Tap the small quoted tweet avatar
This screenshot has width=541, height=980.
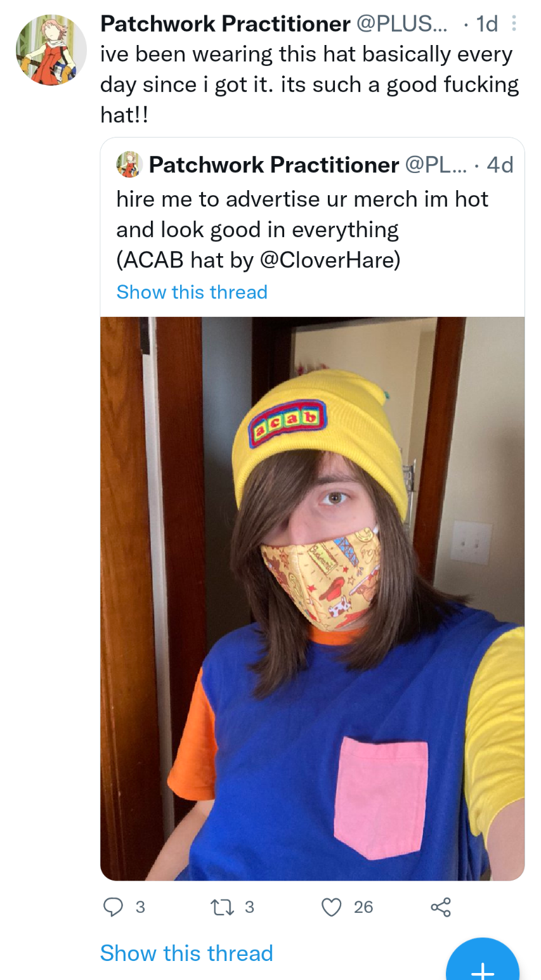pos(129,165)
